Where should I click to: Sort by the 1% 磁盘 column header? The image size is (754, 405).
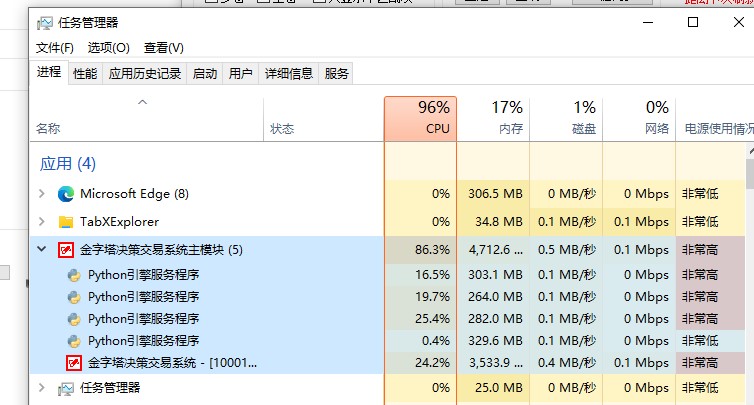point(566,119)
